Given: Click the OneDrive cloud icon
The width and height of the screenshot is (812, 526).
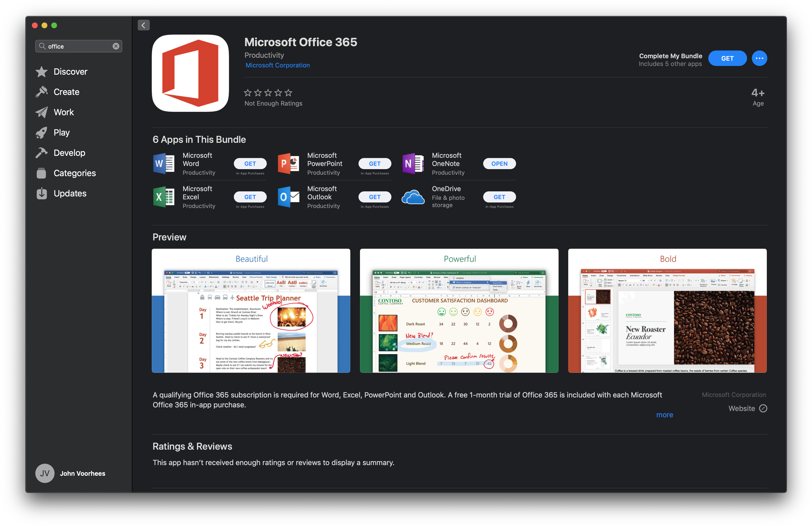Looking at the screenshot, I should (413, 197).
